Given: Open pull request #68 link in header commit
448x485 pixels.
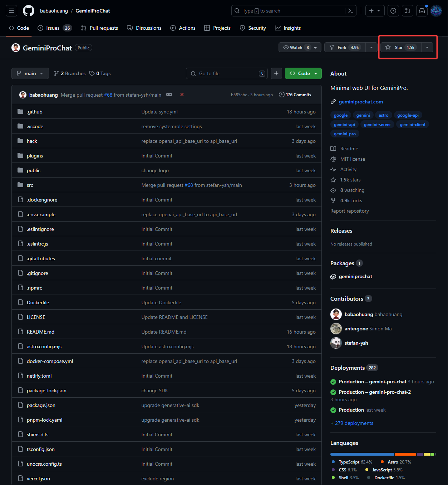Looking at the screenshot, I should pos(108,95).
